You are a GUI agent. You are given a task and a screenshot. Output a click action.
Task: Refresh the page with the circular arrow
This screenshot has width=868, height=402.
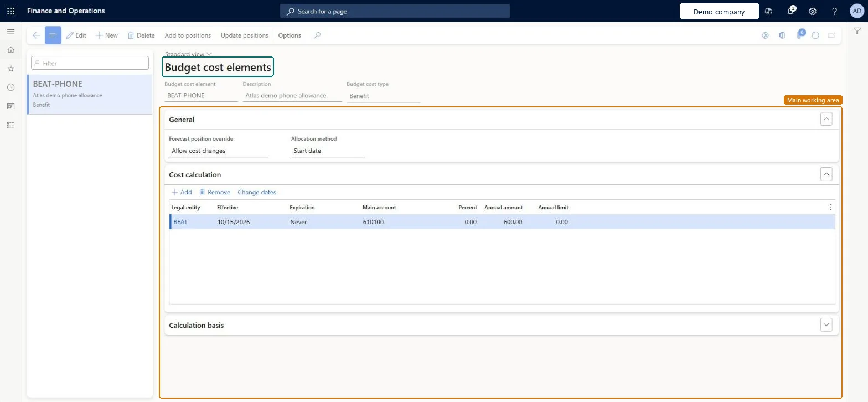[x=815, y=35]
